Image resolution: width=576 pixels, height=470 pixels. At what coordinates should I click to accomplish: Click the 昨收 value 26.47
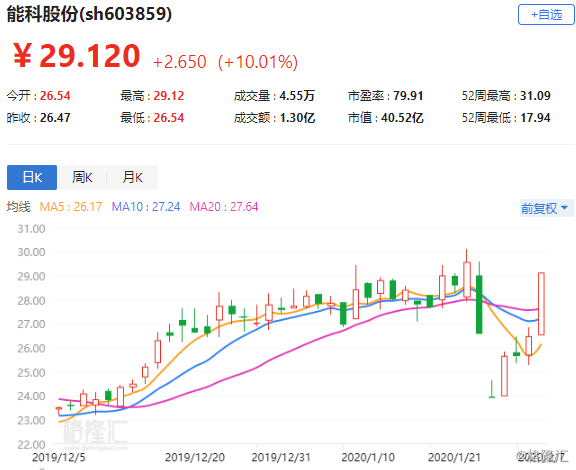[55, 118]
